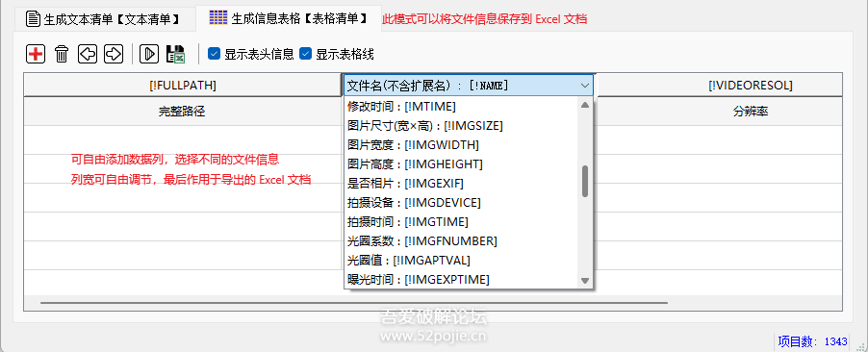Click the [!VIDEORESOL] column header

coord(719,86)
